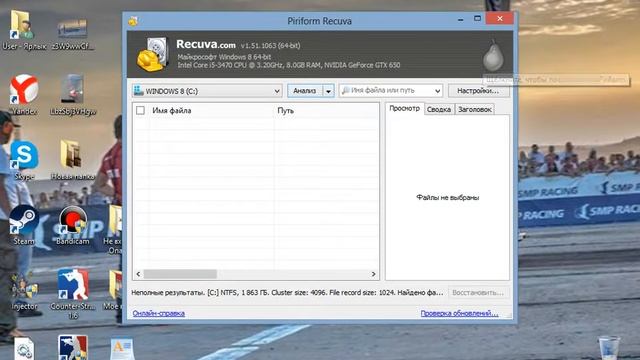Viewport: 640px width, 360px height.
Task: Open the file name filter dropdown arrow
Action: [438, 91]
